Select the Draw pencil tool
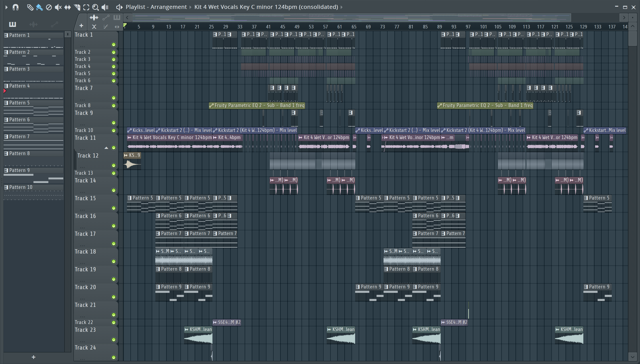Viewport: 640px width, 364px height. [30, 7]
